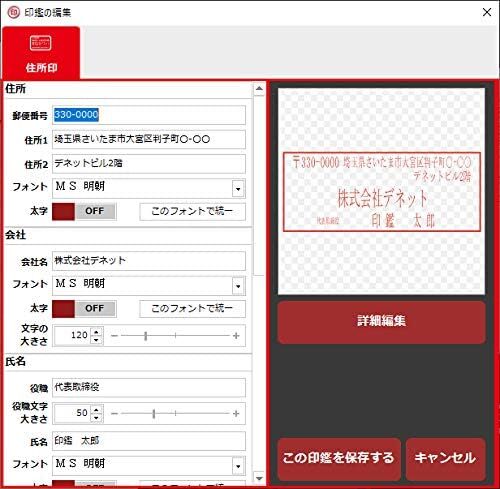
Task: Open 氏名 フォント dropdown
Action: pyautogui.click(x=238, y=466)
